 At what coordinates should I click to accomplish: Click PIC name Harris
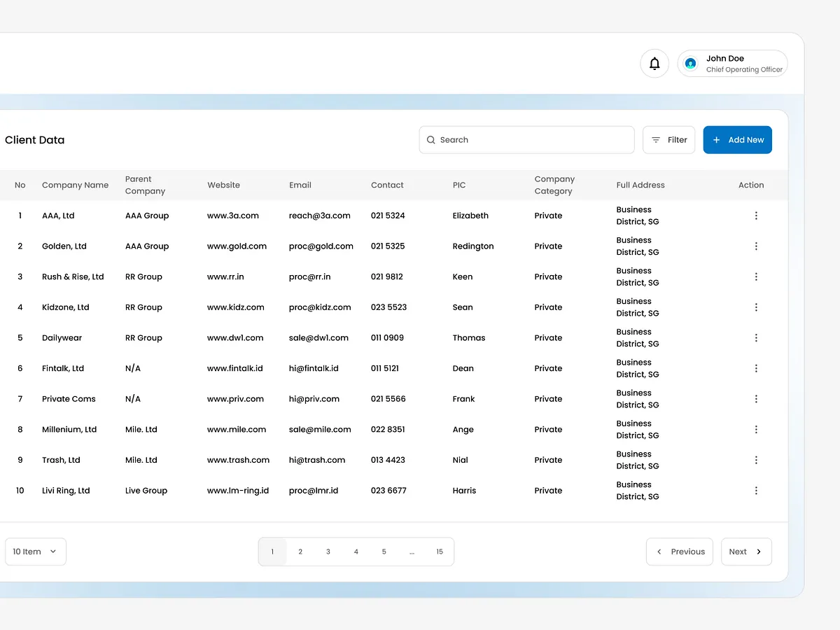click(x=464, y=491)
